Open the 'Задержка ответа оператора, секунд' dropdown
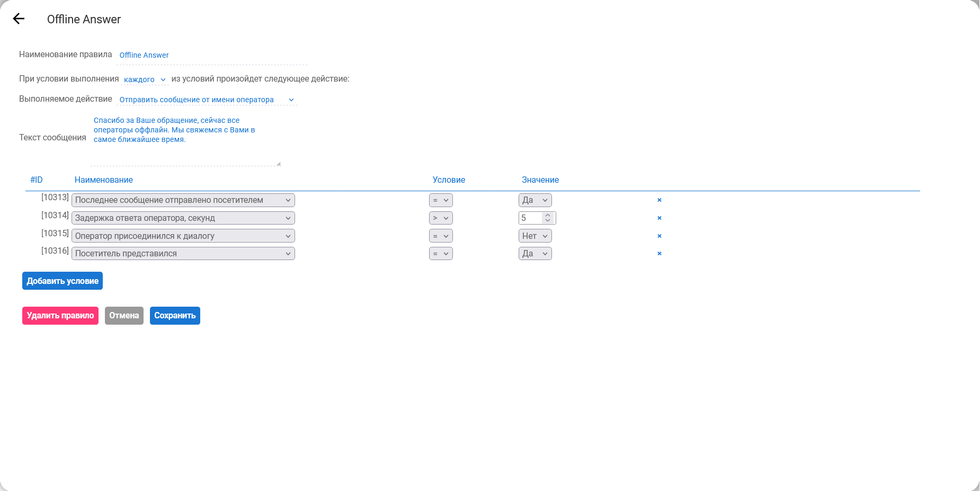980x491 pixels. click(x=183, y=218)
